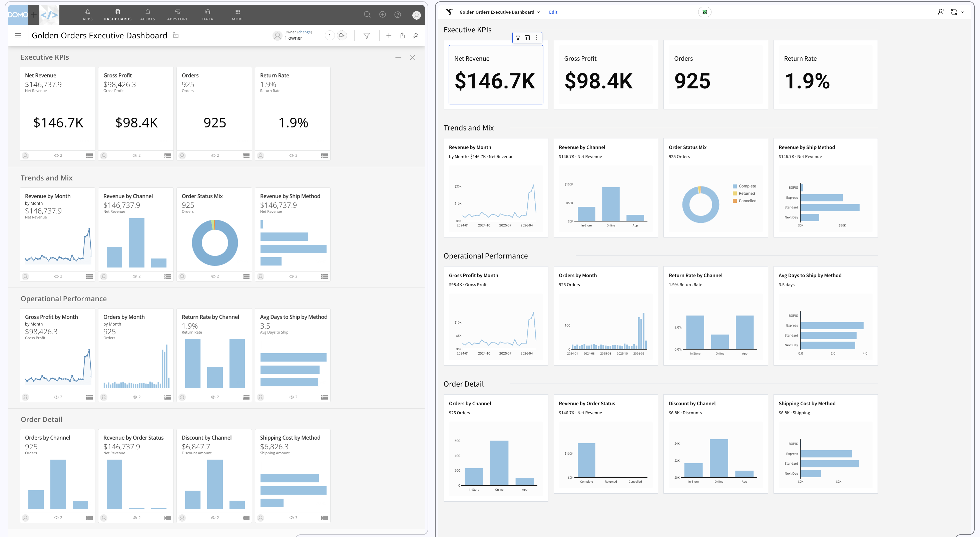
Task: Open the Alerts bell icon
Action: click(x=148, y=14)
